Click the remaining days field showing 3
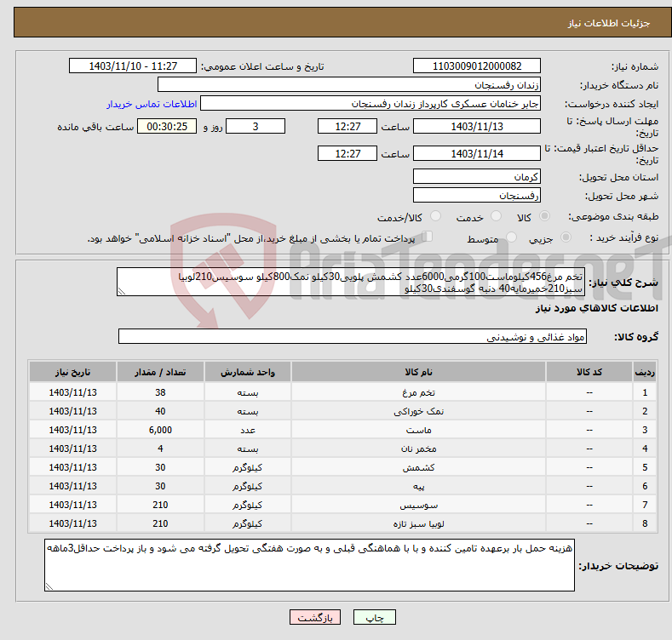Screen dimensions: 672x640 256,126
